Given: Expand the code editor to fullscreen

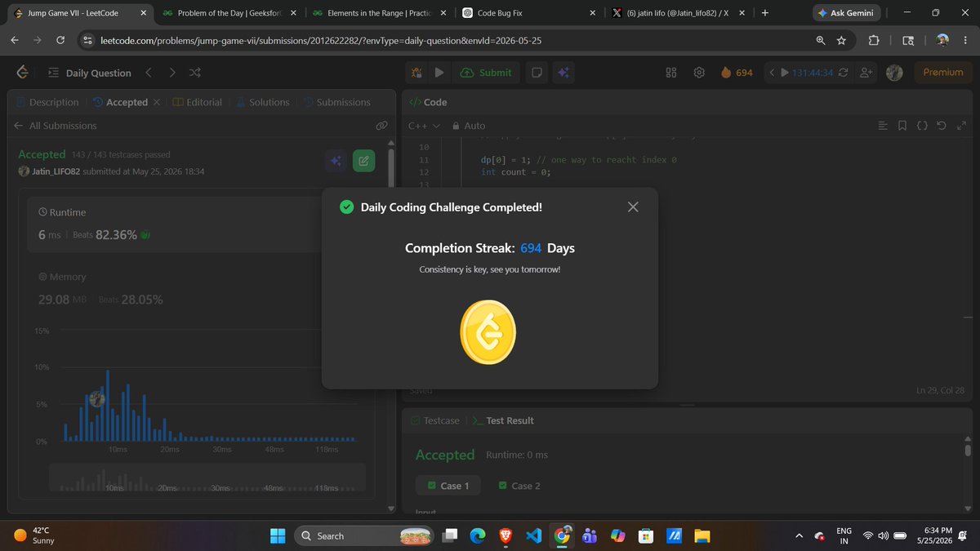Looking at the screenshot, I should 960,126.
